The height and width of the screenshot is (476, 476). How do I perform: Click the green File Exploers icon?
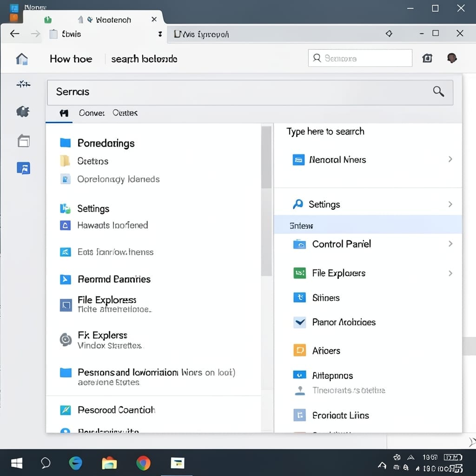pos(300,273)
